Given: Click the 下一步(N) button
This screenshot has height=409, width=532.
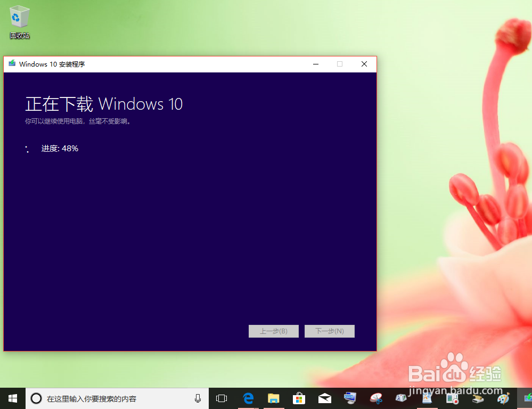Looking at the screenshot, I should [x=329, y=331].
